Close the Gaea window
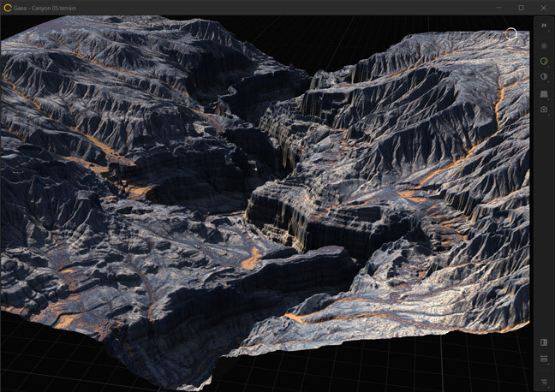 tap(544, 8)
